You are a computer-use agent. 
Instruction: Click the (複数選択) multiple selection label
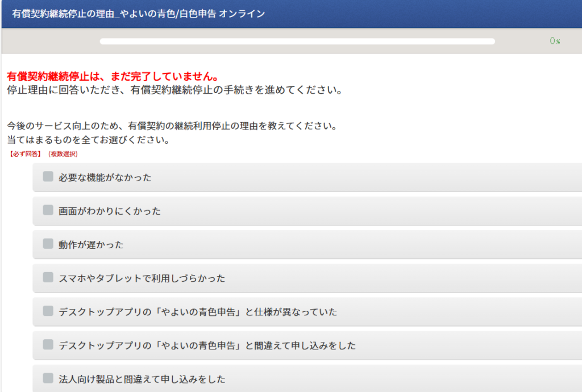click(x=63, y=154)
